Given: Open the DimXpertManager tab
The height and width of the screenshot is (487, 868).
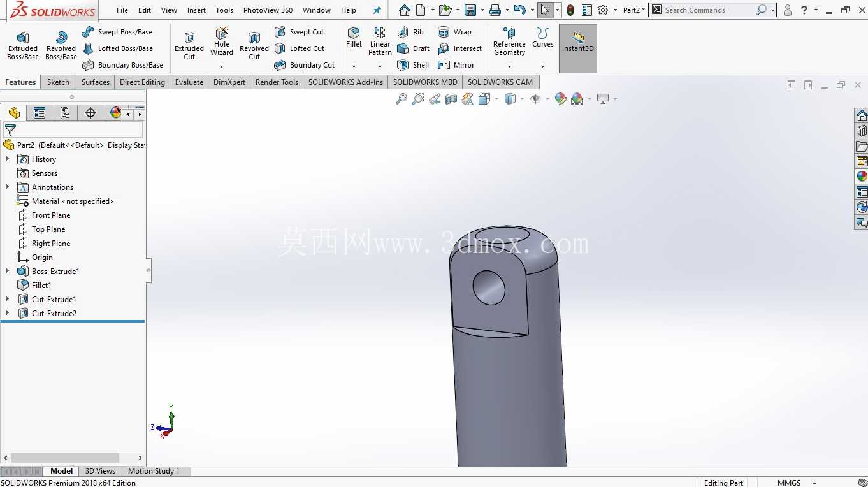Looking at the screenshot, I should tap(90, 113).
